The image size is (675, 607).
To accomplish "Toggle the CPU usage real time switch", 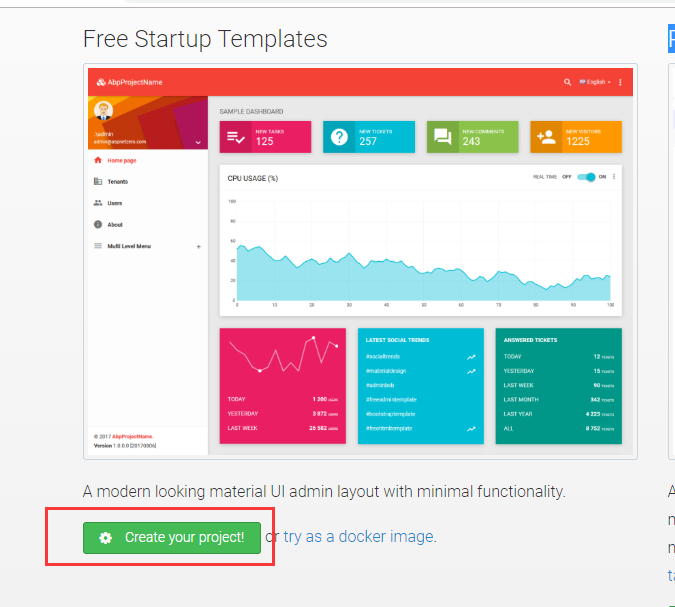I will pyautogui.click(x=587, y=177).
